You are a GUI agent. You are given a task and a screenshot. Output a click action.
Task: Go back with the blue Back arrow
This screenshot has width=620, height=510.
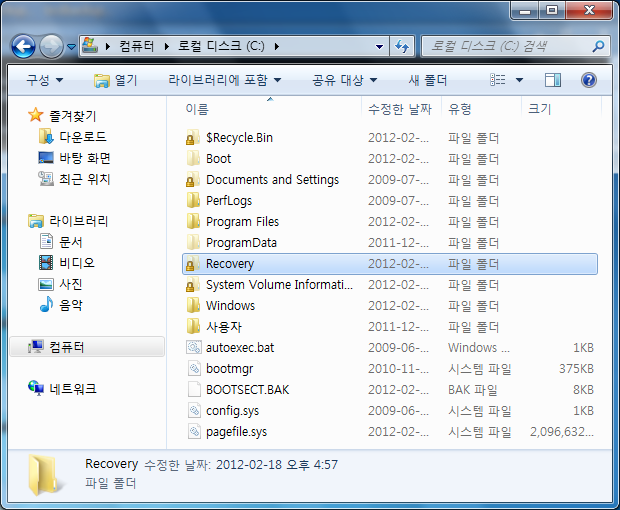(x=23, y=47)
